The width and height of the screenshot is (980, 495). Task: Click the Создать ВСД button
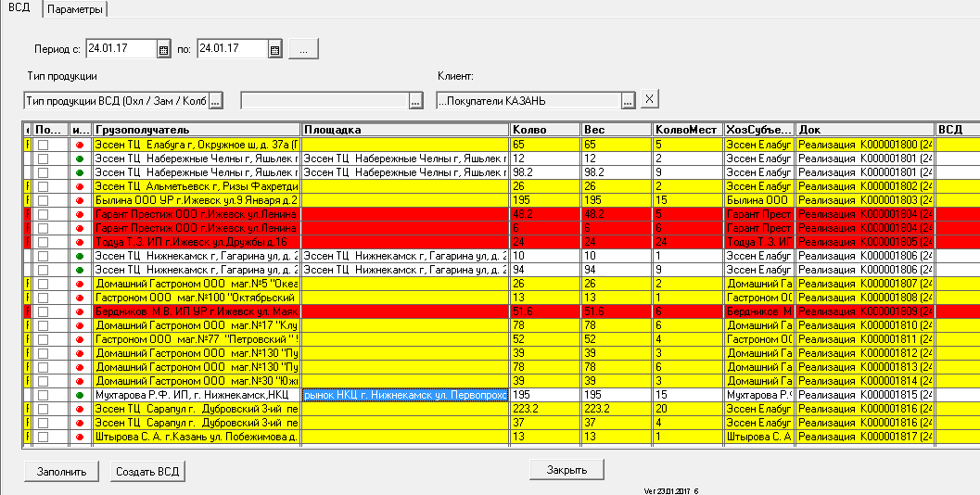pyautogui.click(x=147, y=471)
